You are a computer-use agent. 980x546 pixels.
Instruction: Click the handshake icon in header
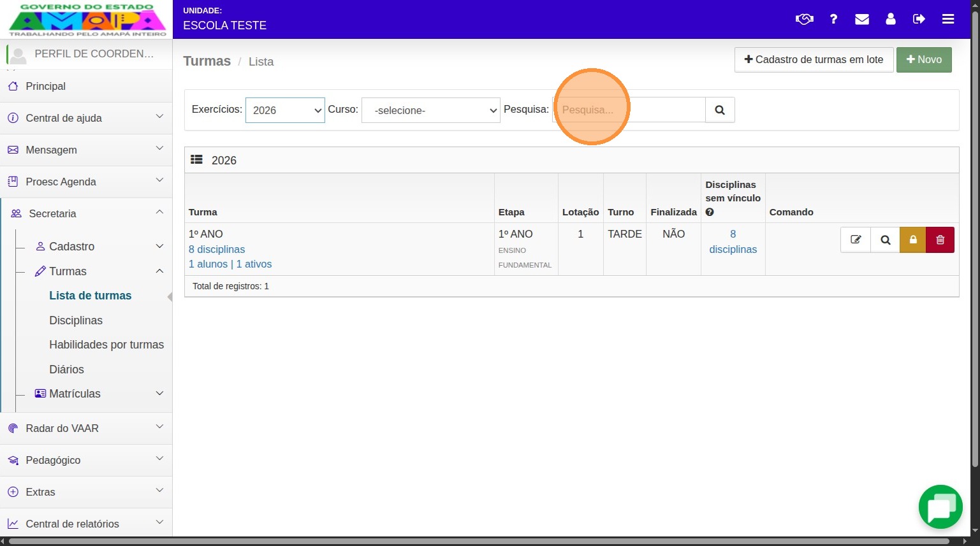point(805,19)
